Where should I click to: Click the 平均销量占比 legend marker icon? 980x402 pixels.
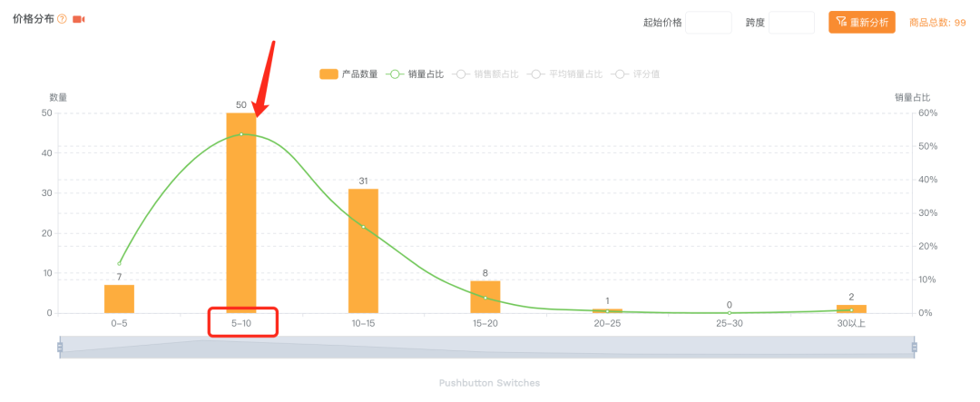click(x=536, y=74)
